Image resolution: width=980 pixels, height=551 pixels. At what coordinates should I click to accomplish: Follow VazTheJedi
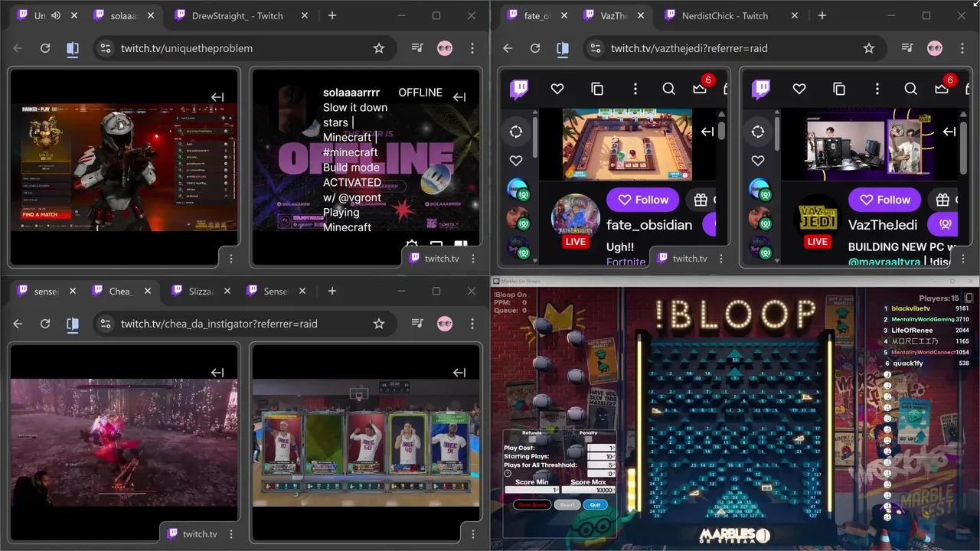[885, 200]
